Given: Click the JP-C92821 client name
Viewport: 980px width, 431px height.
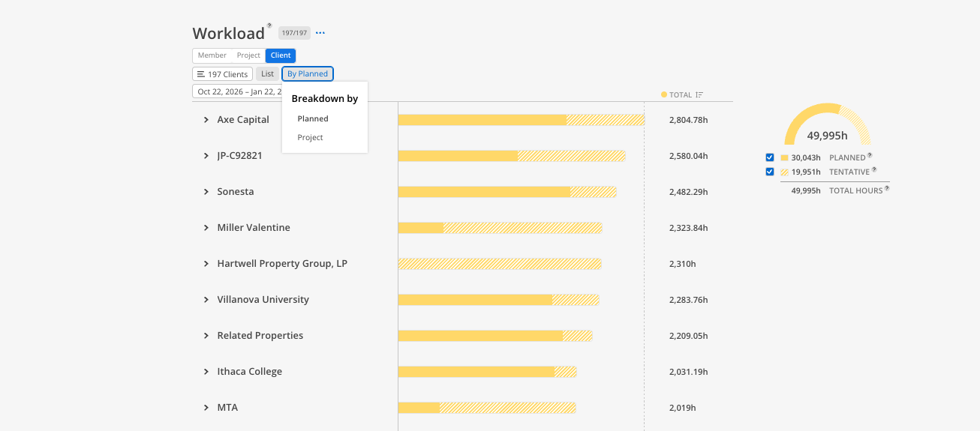Looking at the screenshot, I should point(240,156).
